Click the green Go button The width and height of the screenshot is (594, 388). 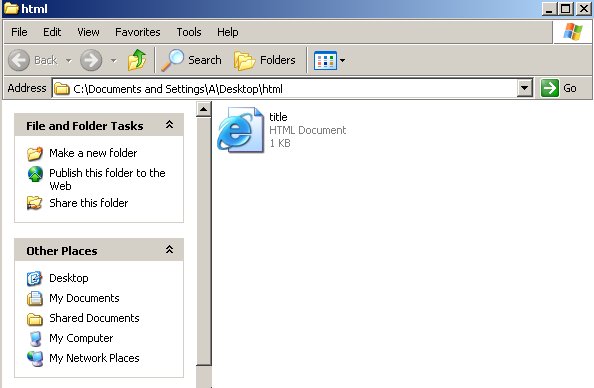558,88
